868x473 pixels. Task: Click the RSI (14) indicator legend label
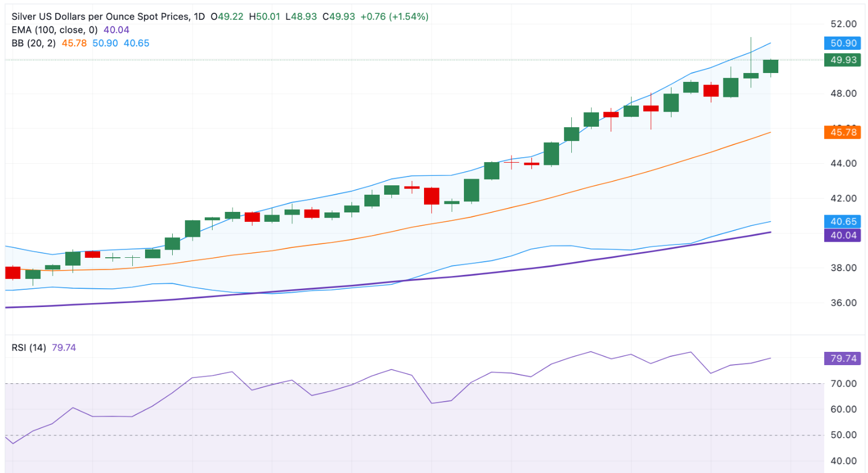coord(29,347)
